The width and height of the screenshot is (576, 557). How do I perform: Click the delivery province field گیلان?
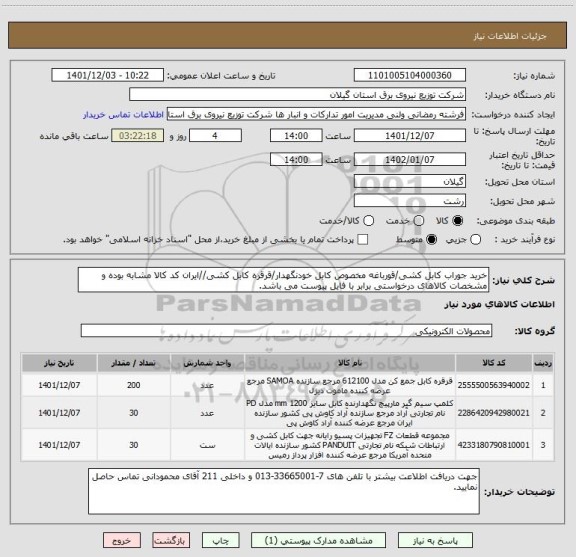410,182
